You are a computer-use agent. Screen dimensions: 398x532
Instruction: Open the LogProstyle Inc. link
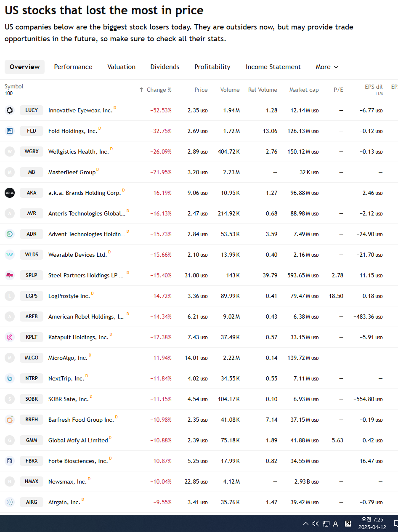tap(69, 296)
